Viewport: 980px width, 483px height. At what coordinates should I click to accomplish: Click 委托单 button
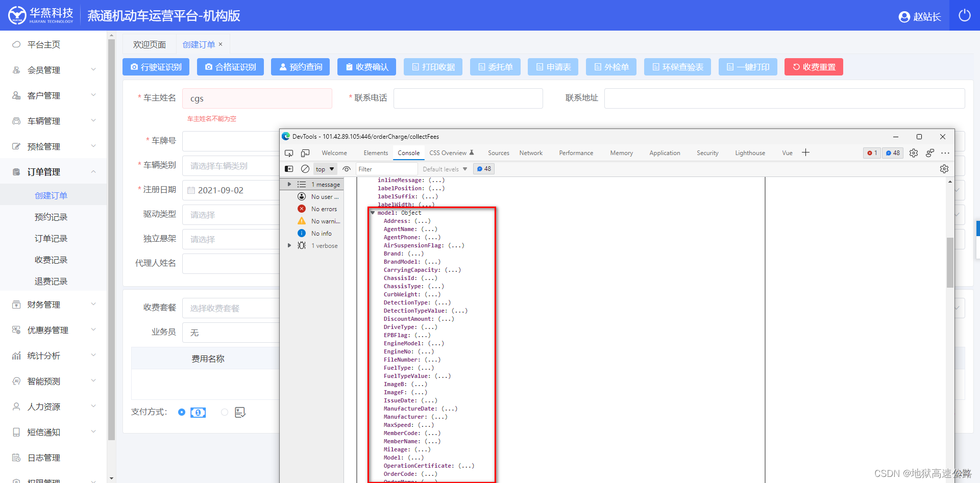tap(495, 67)
